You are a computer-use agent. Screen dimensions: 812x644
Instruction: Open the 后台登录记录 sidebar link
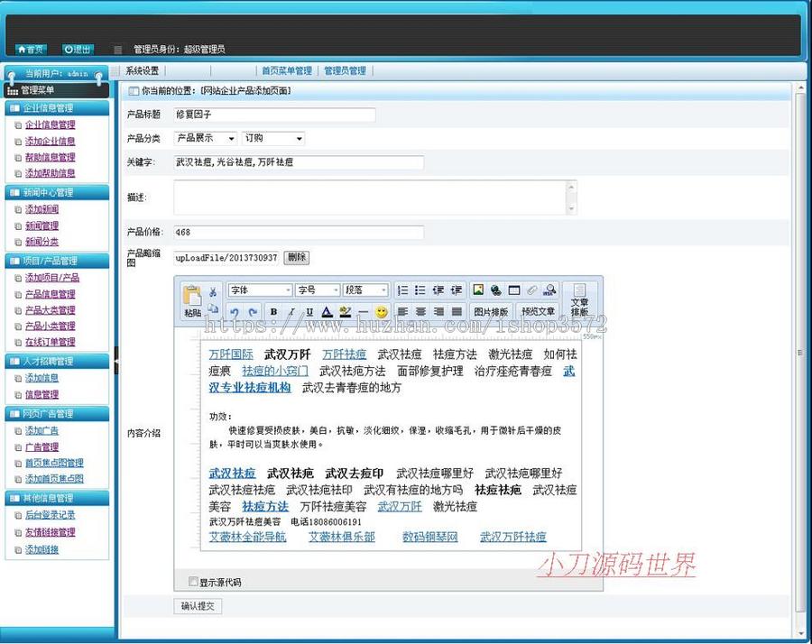[51, 515]
